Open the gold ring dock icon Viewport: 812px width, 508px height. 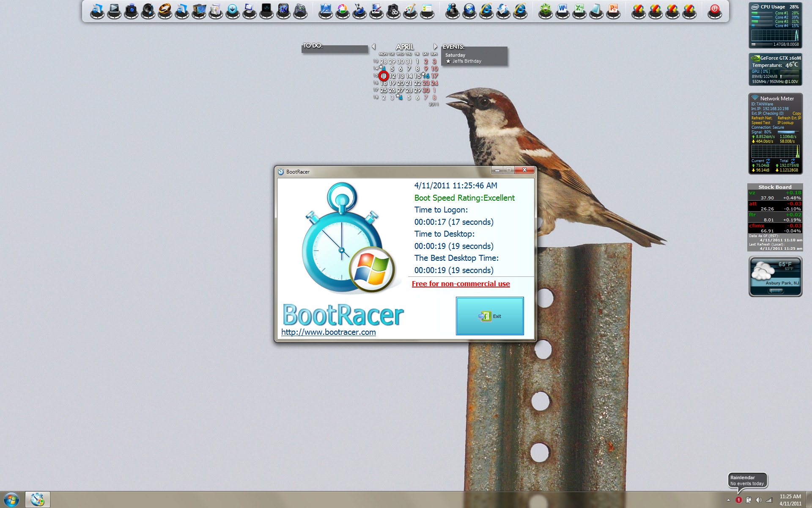(x=165, y=9)
